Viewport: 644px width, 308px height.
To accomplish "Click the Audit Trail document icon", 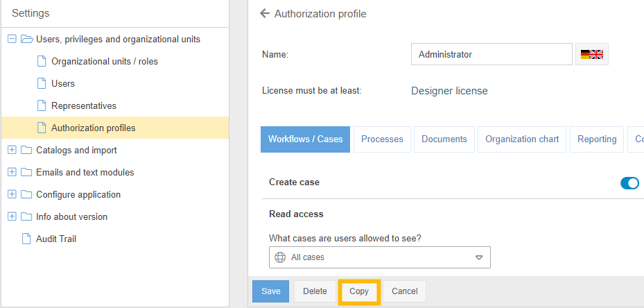I will tap(26, 239).
